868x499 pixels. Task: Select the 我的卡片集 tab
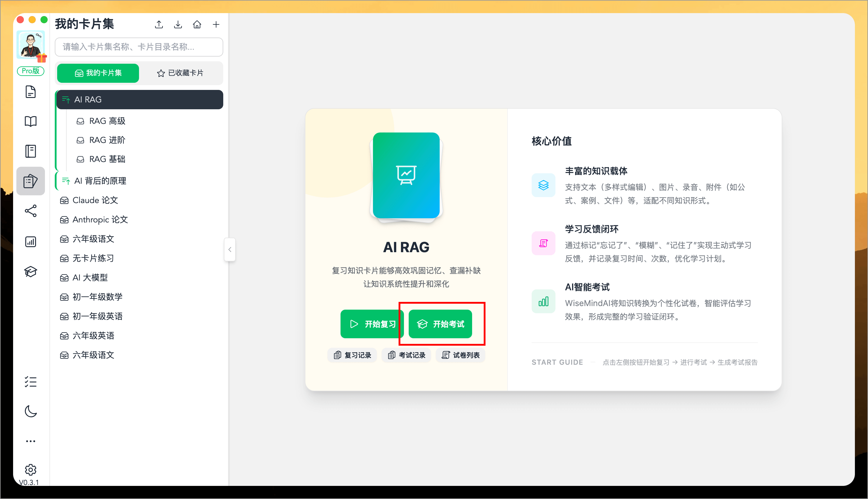[x=98, y=73]
